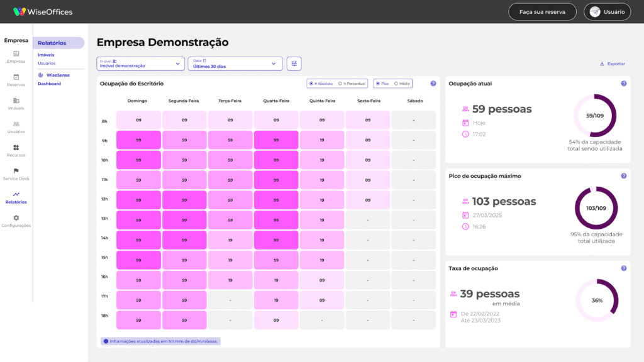644x362 pixels.
Task: Click the Quarta-Feira 9h heatmap cell showing 99
Action: click(276, 140)
